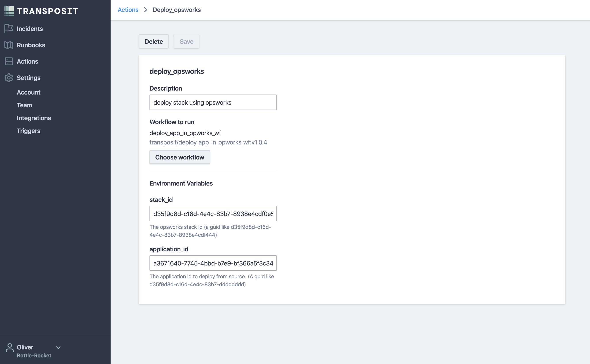
Task: Open the transposit/deploy_app_in_opworks_wf:v1.0.4 link
Action: click(x=208, y=142)
